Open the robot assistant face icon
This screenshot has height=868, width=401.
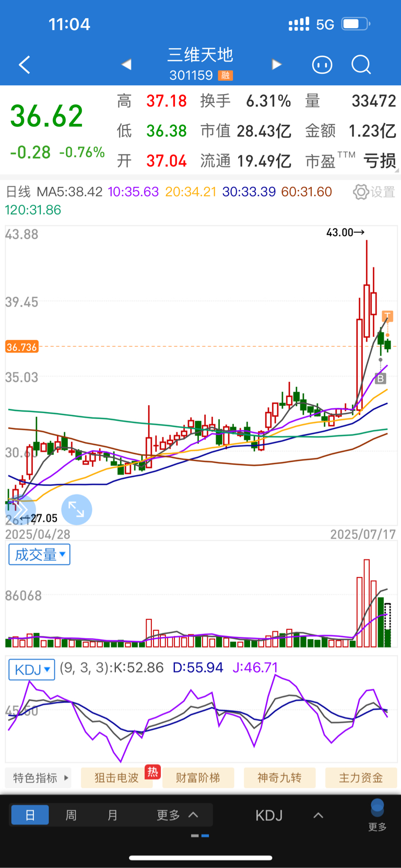coord(322,65)
